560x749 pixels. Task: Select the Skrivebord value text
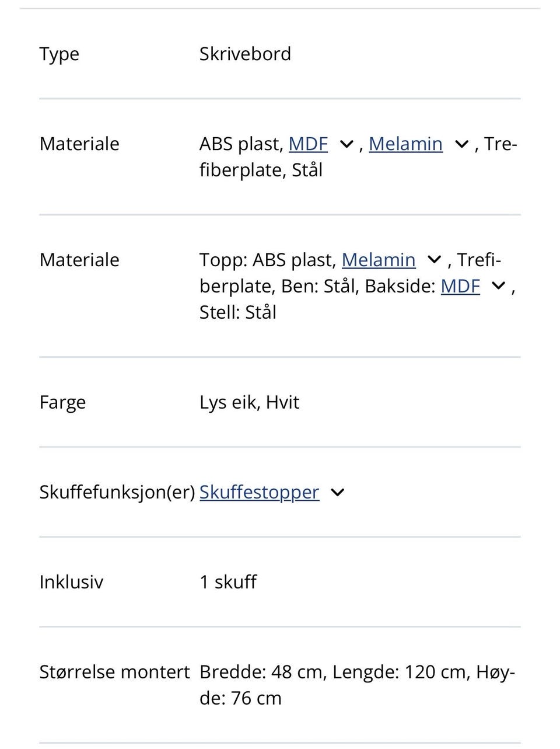[x=245, y=54]
